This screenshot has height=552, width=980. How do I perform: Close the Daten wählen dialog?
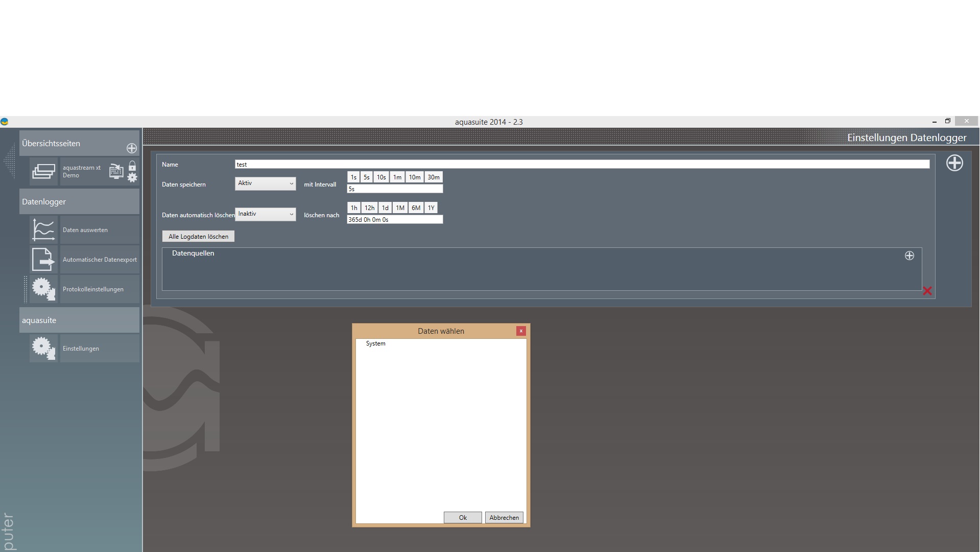(521, 331)
